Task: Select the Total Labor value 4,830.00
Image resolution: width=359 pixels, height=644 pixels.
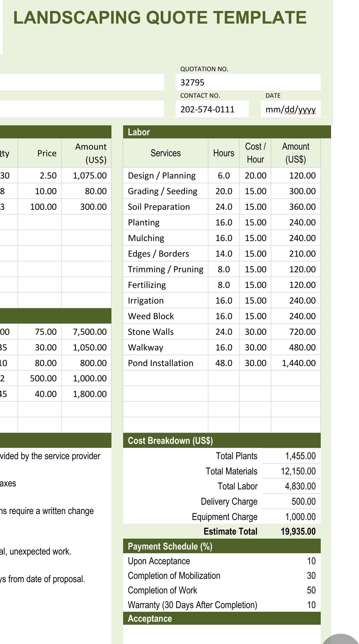Action: 291,486
